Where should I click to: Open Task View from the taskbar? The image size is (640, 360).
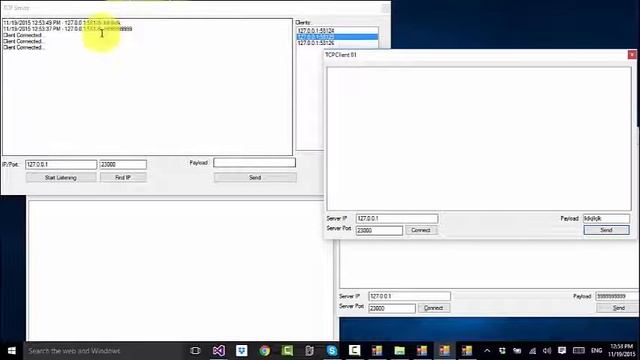tap(196, 351)
